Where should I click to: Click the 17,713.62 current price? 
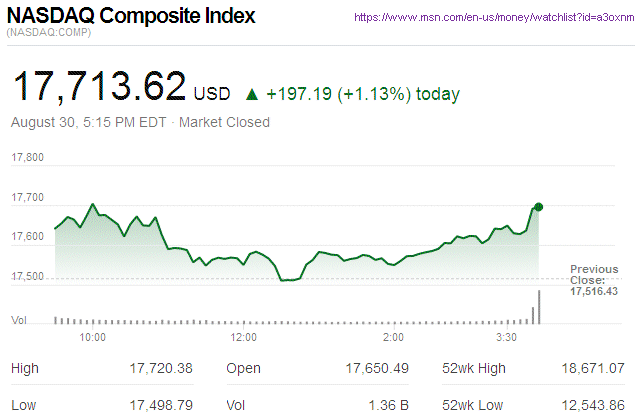point(99,86)
